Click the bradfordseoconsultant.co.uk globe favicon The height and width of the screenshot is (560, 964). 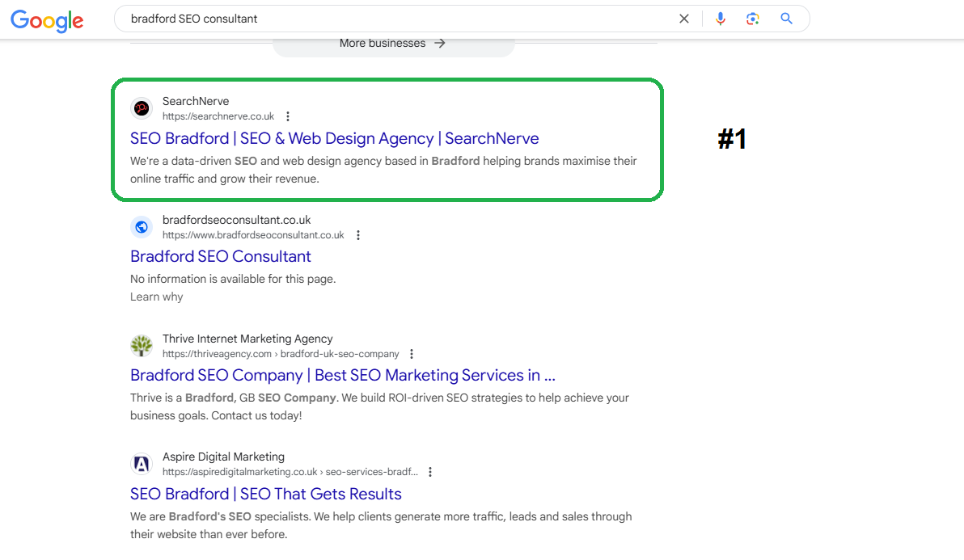(x=142, y=227)
